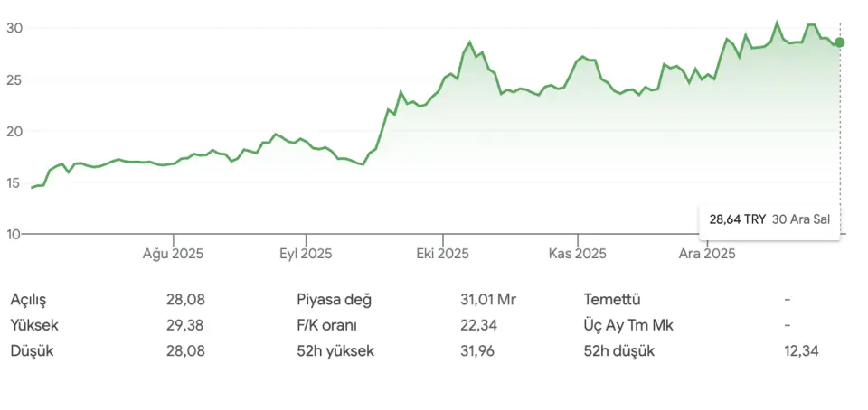The height and width of the screenshot is (410, 868).
Task: Select the Eki 2025 date marker
Action: click(441, 254)
